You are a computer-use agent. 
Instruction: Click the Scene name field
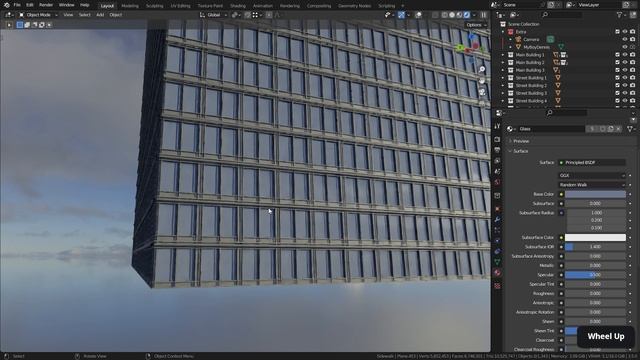click(522, 5)
